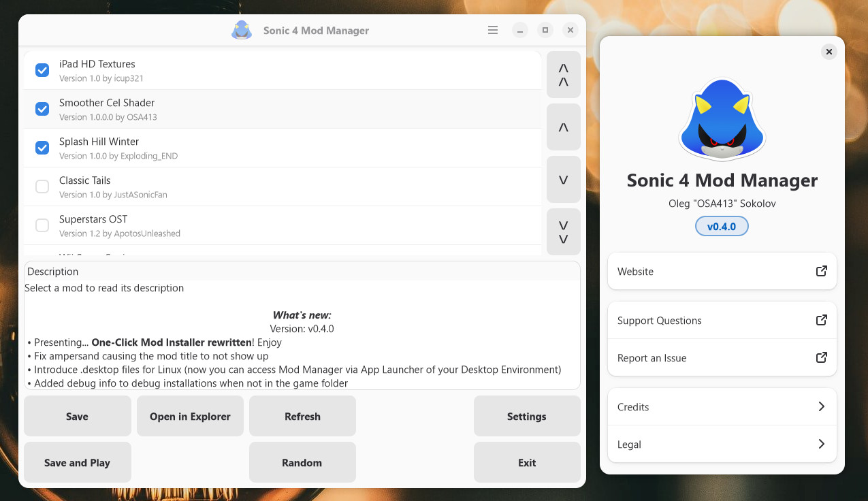
Task: Click the external link icon next to Support Questions
Action: pos(821,320)
